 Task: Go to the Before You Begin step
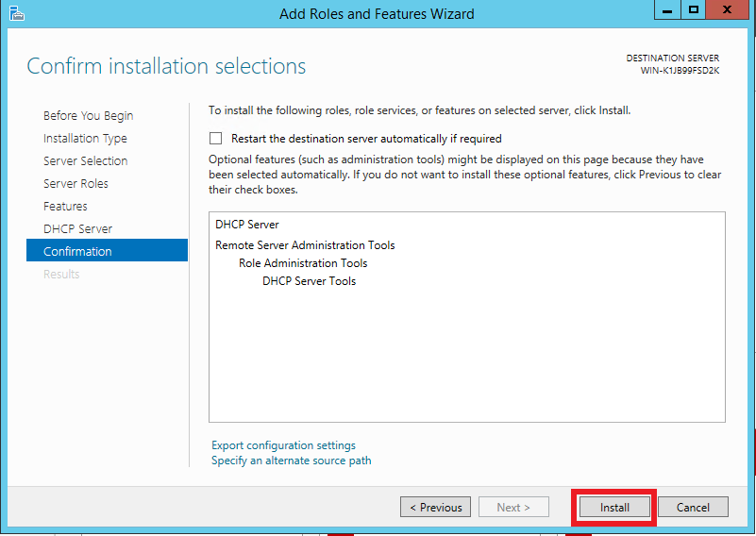(x=88, y=116)
